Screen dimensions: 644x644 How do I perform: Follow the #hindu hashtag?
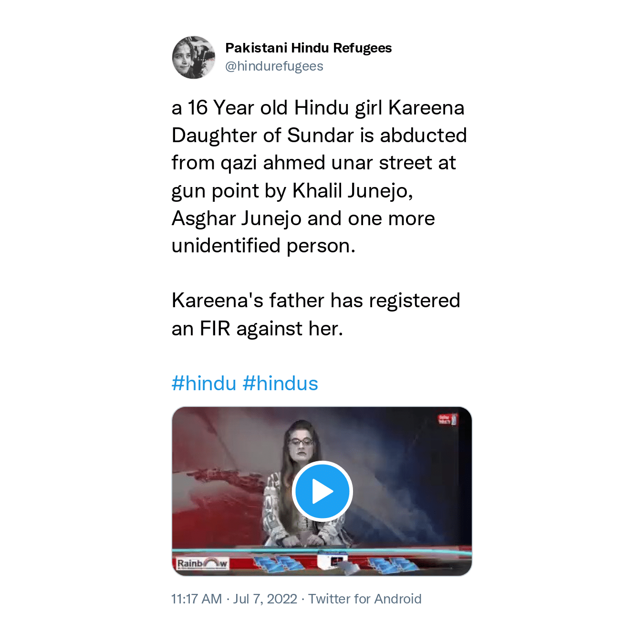click(x=204, y=384)
